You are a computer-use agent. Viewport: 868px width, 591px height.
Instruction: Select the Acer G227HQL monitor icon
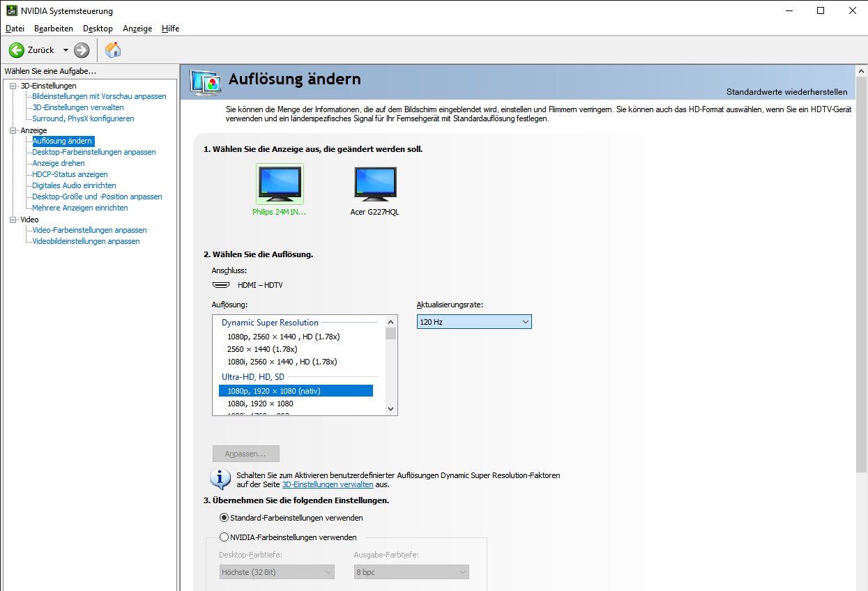tap(375, 184)
